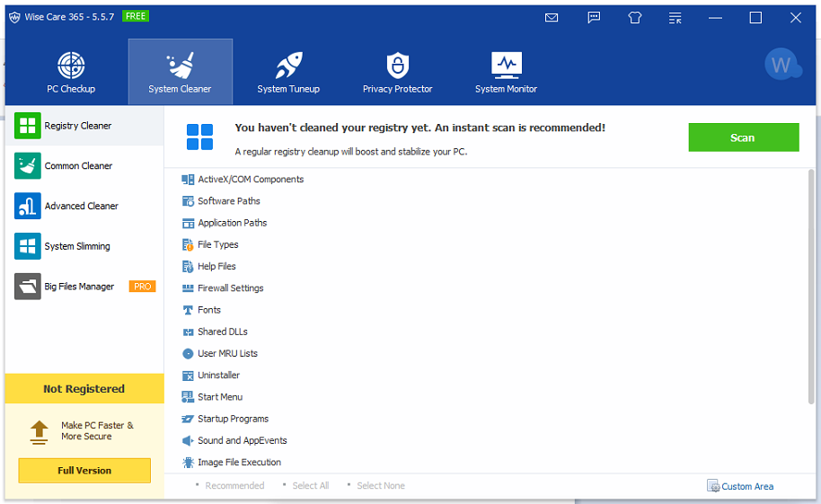Click the Startup Programs icon
Image resolution: width=821 pixels, height=504 pixels.
tap(188, 420)
